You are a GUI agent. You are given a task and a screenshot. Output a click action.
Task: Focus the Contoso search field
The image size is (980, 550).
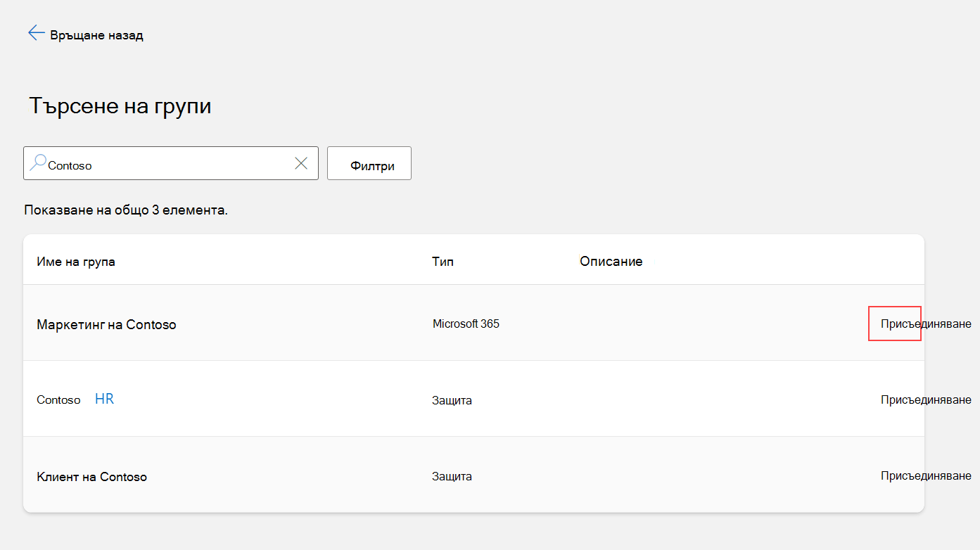pos(171,163)
